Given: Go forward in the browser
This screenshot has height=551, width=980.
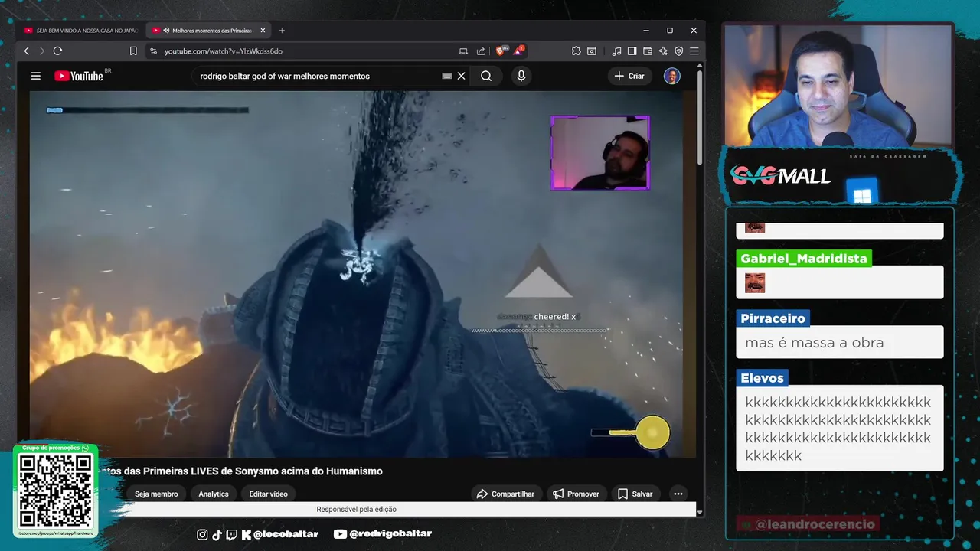Looking at the screenshot, I should pos(41,51).
